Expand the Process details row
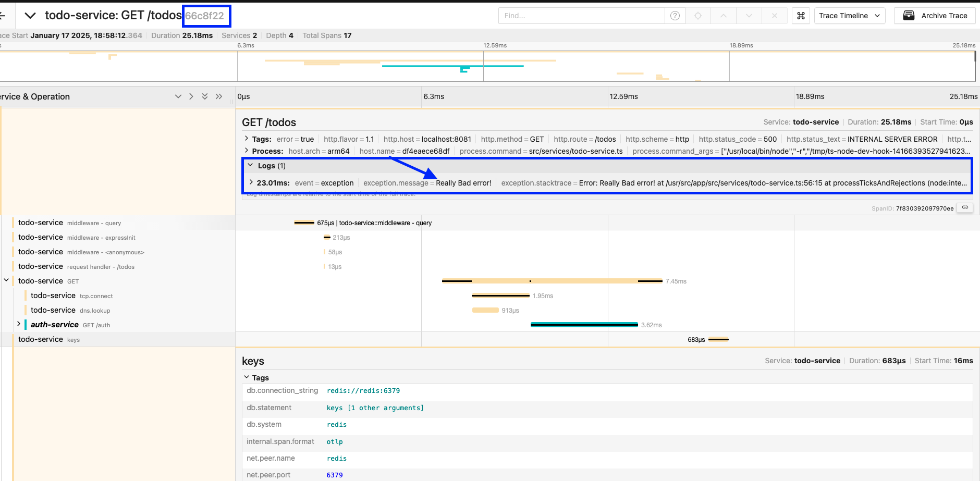The width and height of the screenshot is (980, 481). tap(247, 151)
